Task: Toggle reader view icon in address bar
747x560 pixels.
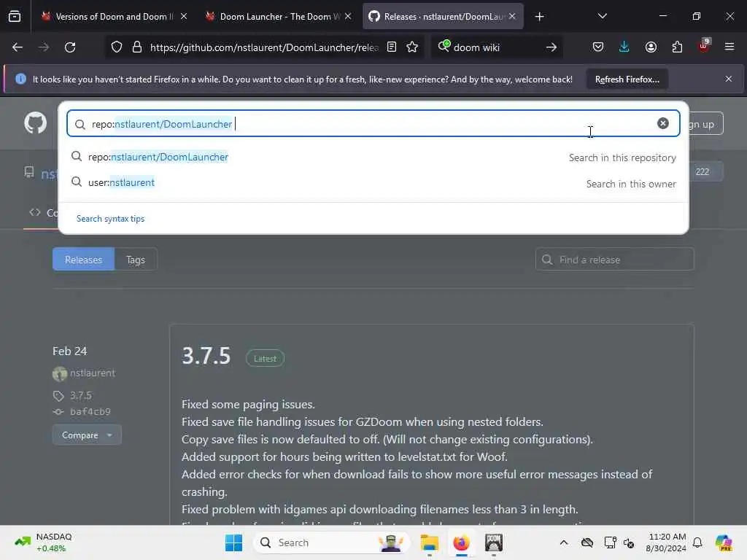Action: pos(392,47)
